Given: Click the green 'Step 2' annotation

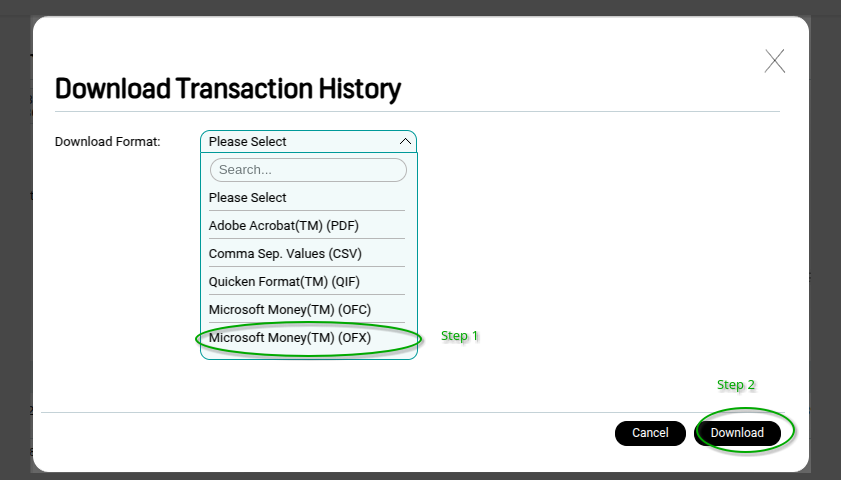Looking at the screenshot, I should click(x=736, y=384).
